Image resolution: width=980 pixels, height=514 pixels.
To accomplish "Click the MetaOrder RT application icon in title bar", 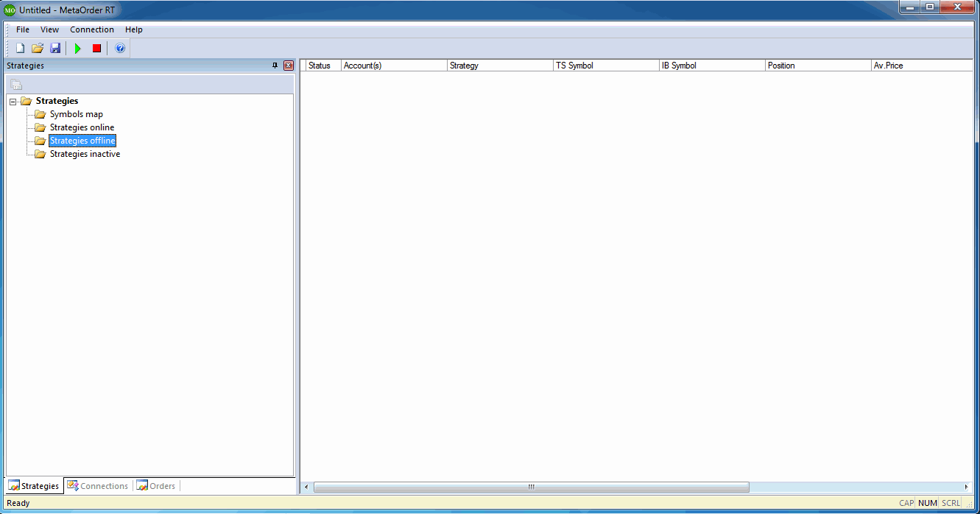I will pos(10,10).
